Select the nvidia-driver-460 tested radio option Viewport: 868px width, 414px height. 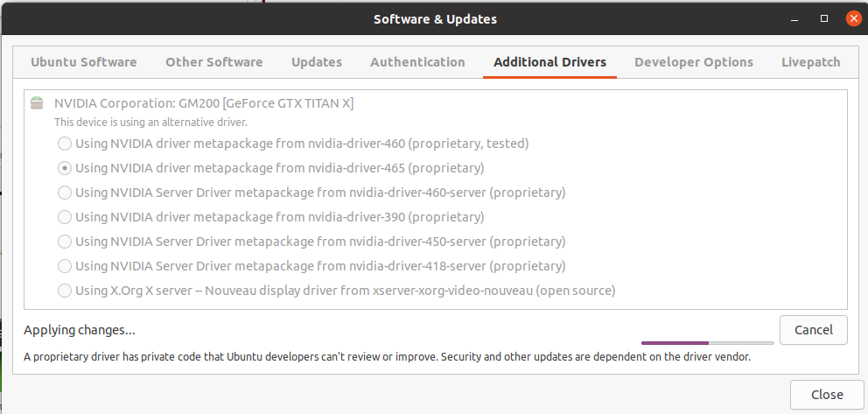(65, 144)
